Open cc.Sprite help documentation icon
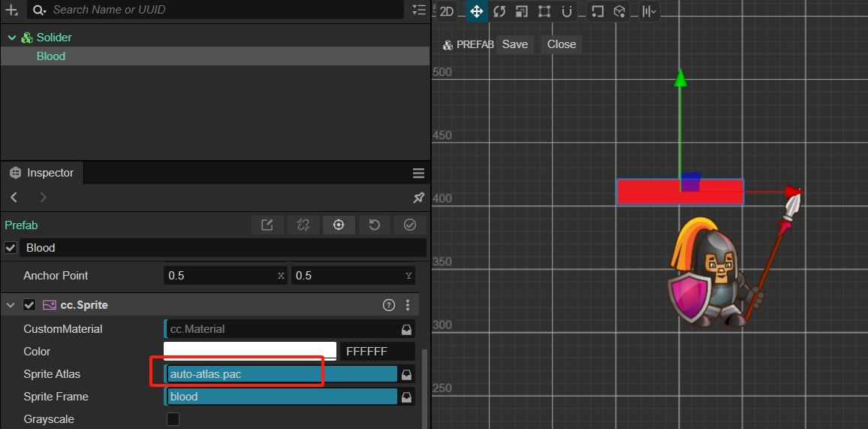This screenshot has width=868, height=429. point(389,305)
